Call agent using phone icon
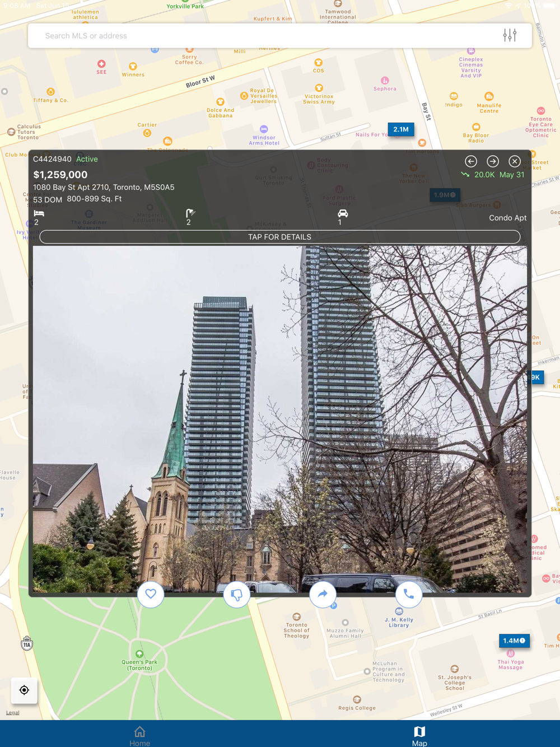This screenshot has width=560, height=747. coord(409,594)
